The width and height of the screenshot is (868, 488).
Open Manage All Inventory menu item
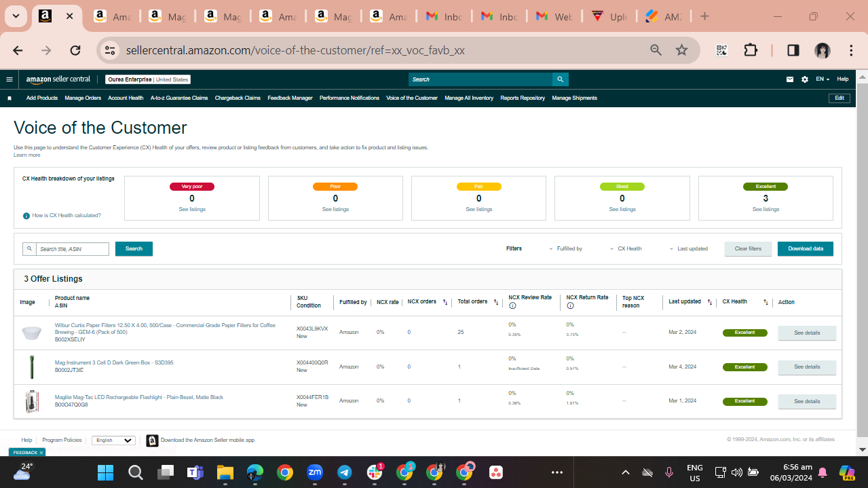[469, 98]
